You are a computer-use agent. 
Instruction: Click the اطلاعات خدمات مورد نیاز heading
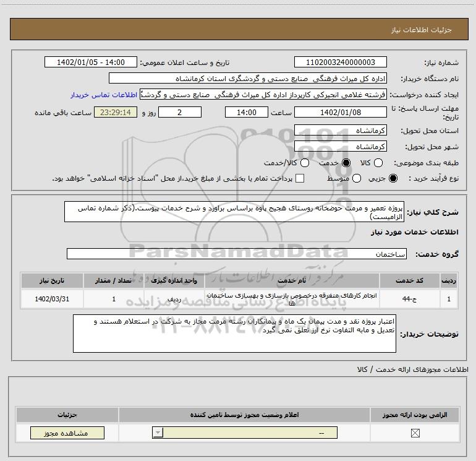pos(415,232)
